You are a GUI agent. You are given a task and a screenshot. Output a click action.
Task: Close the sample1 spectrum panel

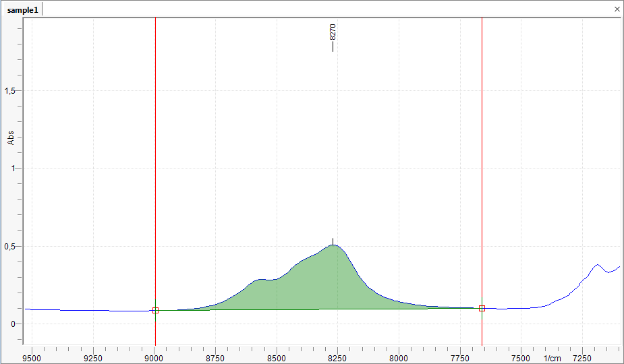pos(617,9)
